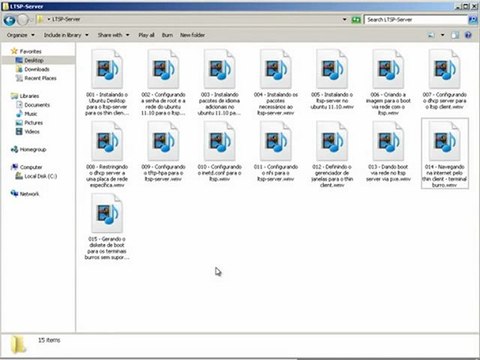Image resolution: width=480 pixels, height=360 pixels.
Task: Select video file 009 - Configurando o tftp-hpa
Action: pos(163,151)
